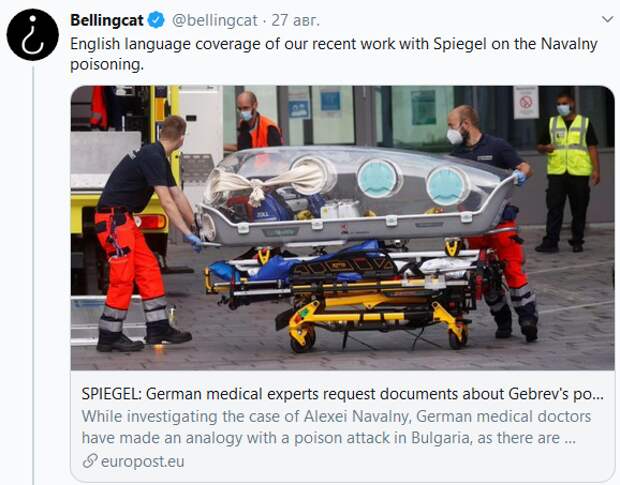
Task: Open the tweet options chevron menu
Action: click(607, 19)
